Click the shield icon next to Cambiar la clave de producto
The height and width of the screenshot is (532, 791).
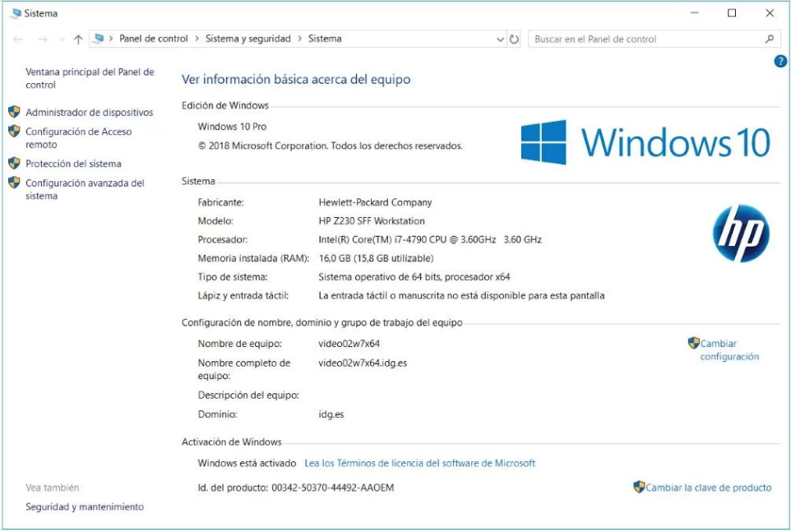coord(639,487)
